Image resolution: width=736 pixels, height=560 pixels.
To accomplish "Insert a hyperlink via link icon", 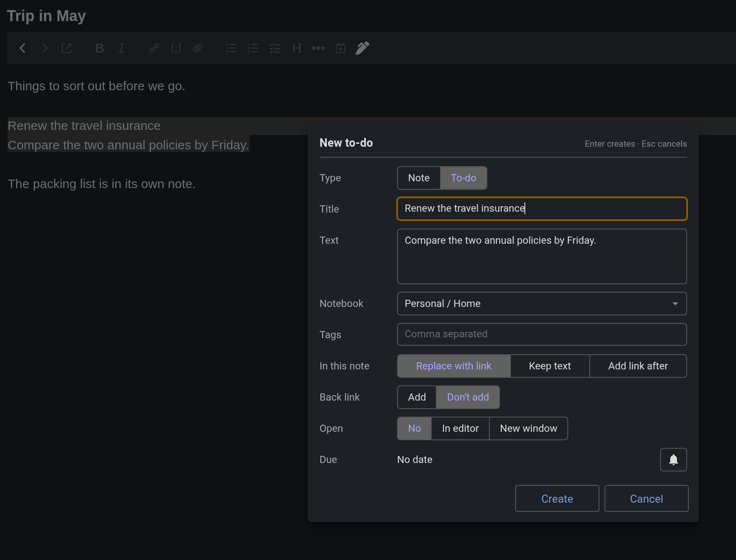I will tap(154, 48).
